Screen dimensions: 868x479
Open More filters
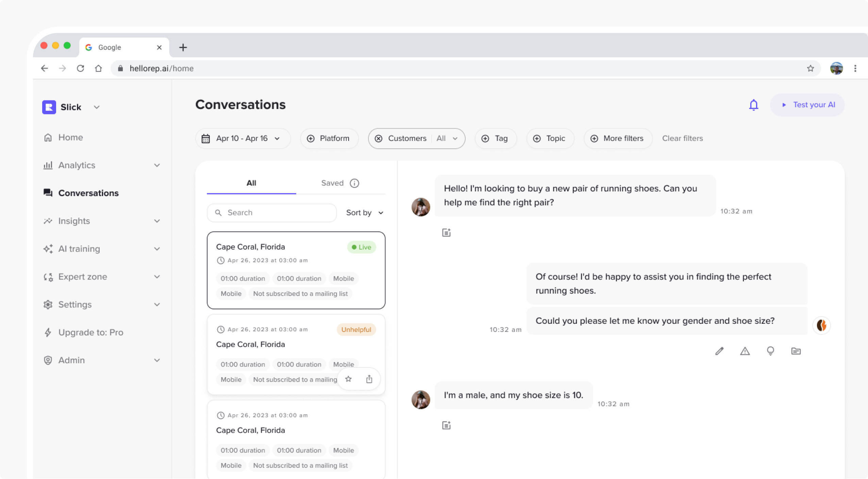click(618, 139)
